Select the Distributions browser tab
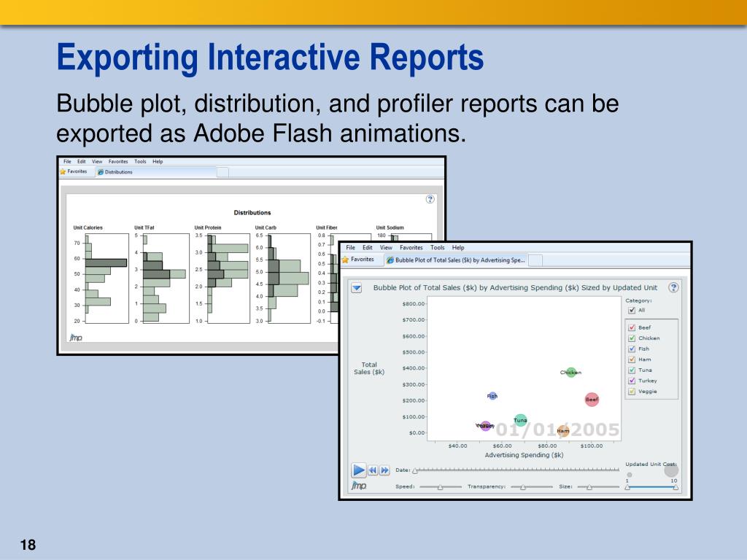This screenshot has height=560, width=747. [156, 172]
